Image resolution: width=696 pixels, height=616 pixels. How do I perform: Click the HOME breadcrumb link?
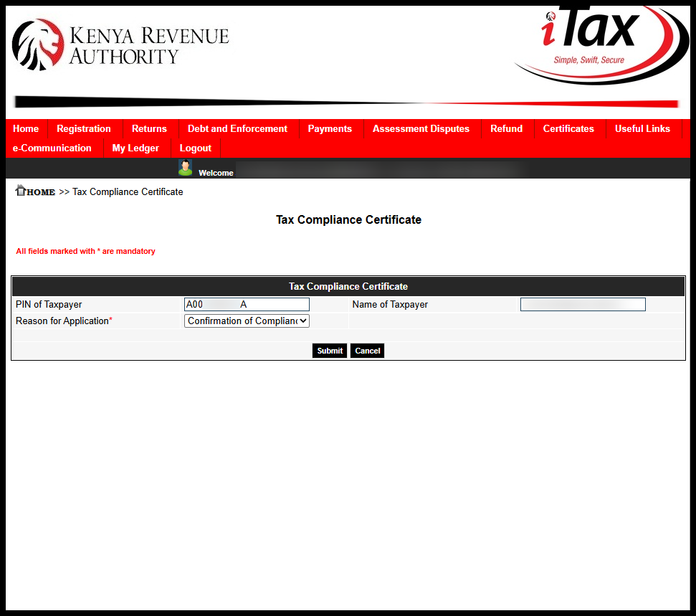(39, 191)
